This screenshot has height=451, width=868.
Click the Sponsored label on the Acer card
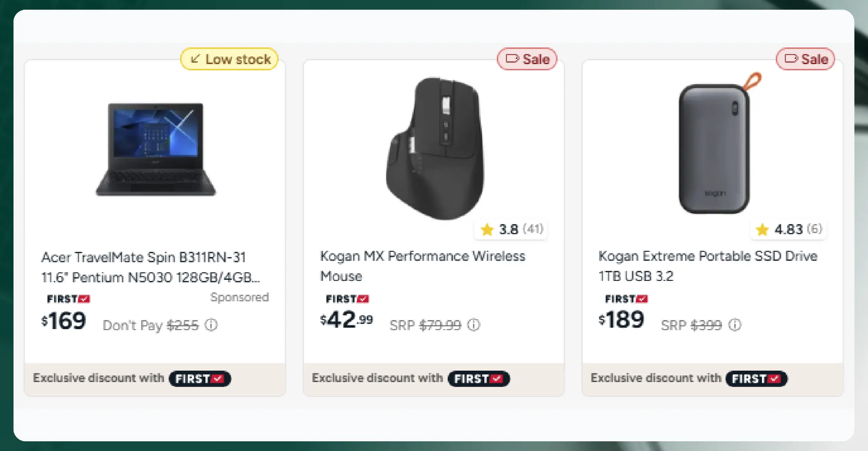pyautogui.click(x=239, y=297)
